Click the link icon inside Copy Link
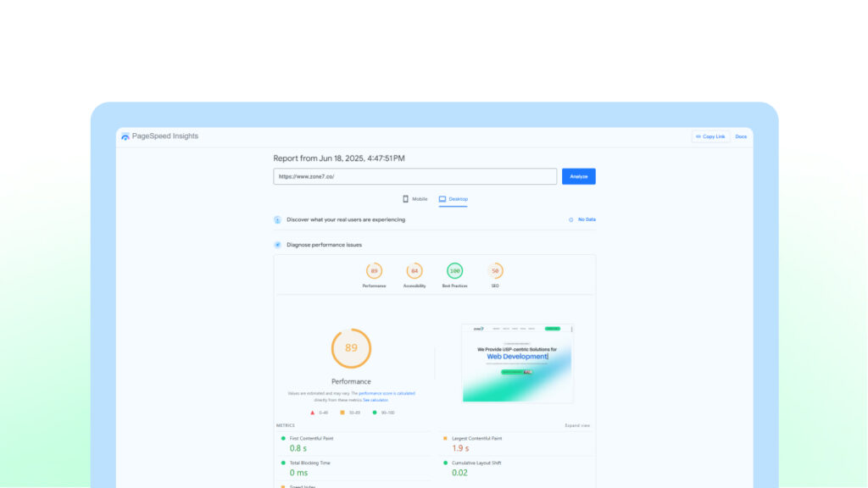Image resolution: width=868 pixels, height=488 pixels. (697, 136)
